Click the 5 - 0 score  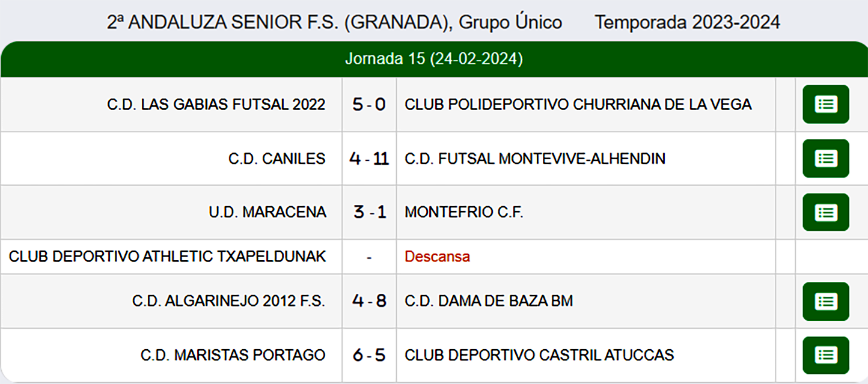(369, 105)
